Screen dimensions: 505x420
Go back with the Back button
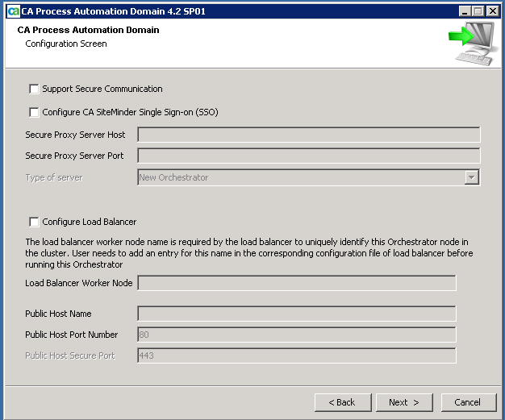point(342,402)
